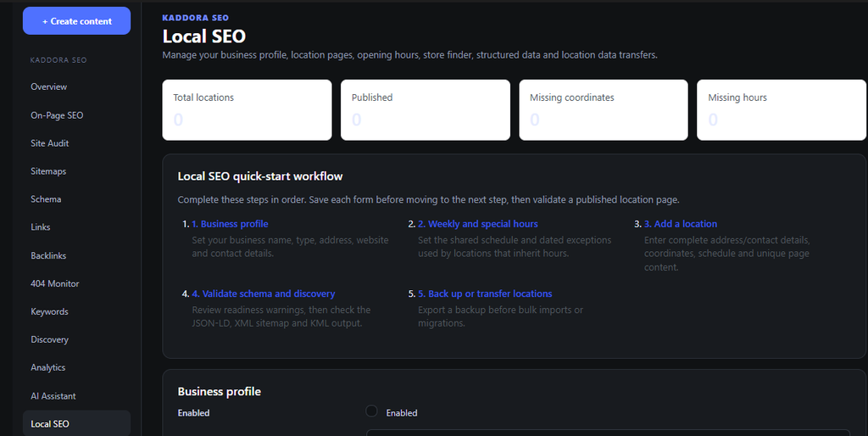Click Back up or transfer locations
The width and height of the screenshot is (868, 436).
[x=485, y=293]
